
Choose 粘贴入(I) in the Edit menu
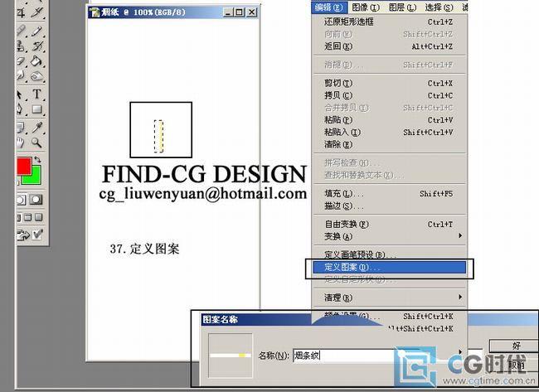coord(389,133)
